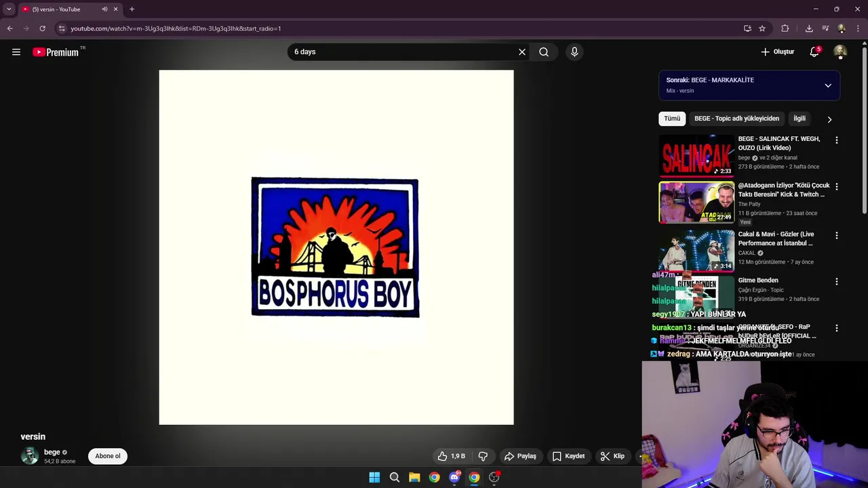The width and height of the screenshot is (868, 488).
Task: Open the CAKAL channel name
Action: coord(747,253)
